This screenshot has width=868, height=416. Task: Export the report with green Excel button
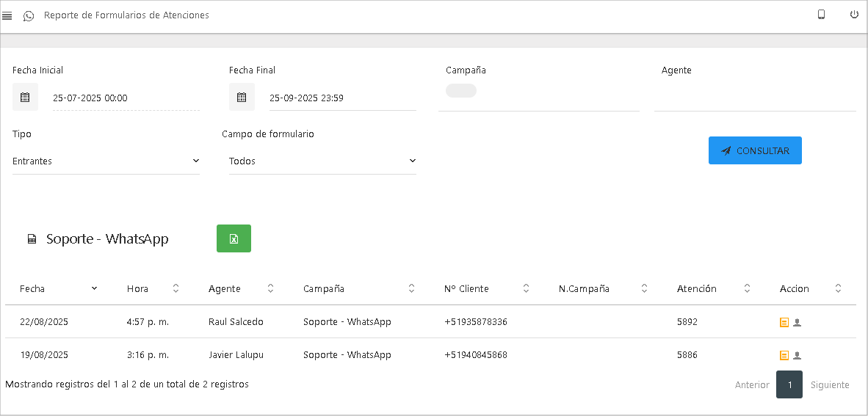click(234, 238)
